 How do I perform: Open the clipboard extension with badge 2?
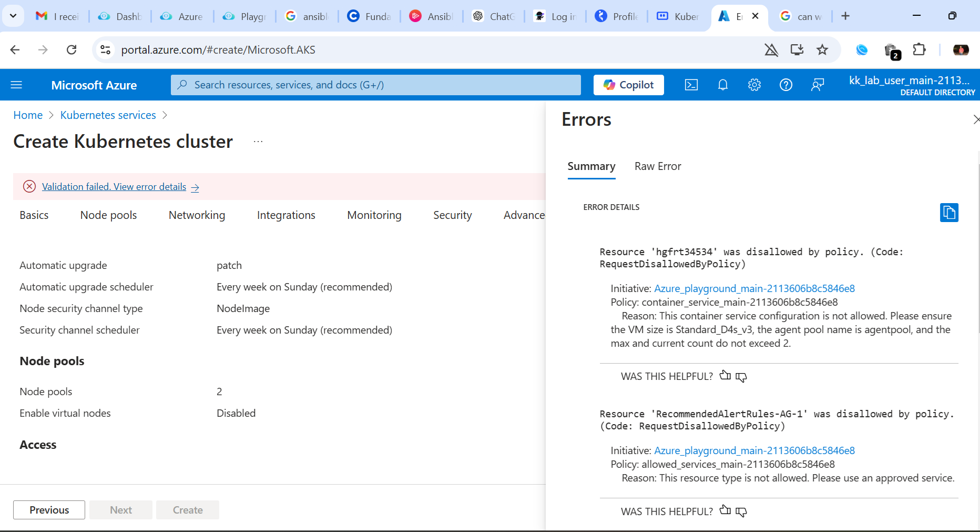892,51
